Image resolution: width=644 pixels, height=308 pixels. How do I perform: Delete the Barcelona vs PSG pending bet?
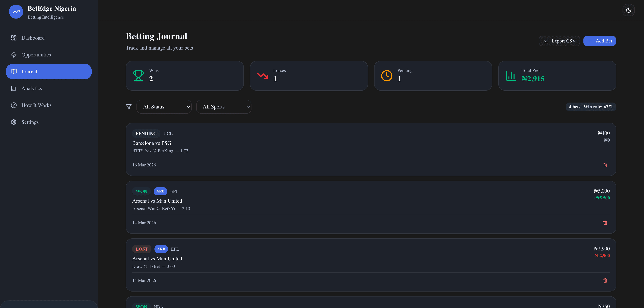click(605, 165)
